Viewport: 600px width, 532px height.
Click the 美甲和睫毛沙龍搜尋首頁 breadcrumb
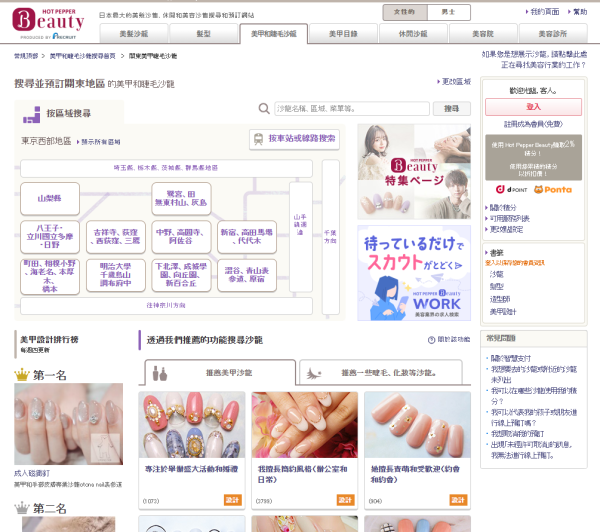pyautogui.click(x=83, y=56)
